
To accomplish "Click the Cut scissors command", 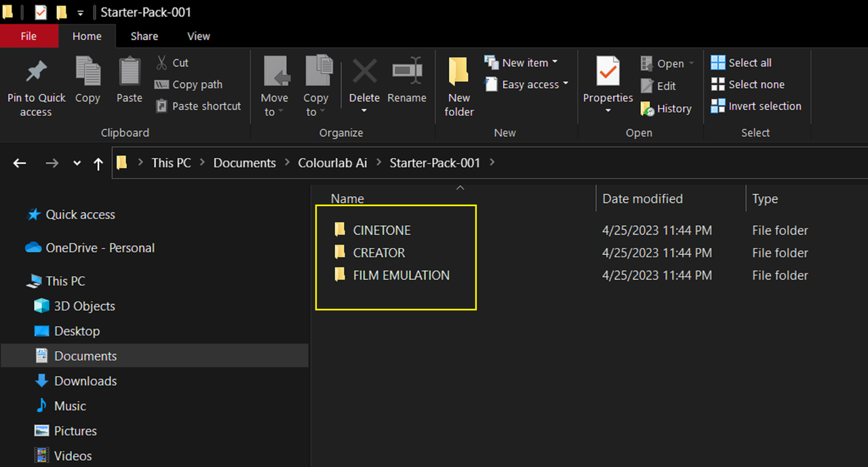I will [x=172, y=62].
